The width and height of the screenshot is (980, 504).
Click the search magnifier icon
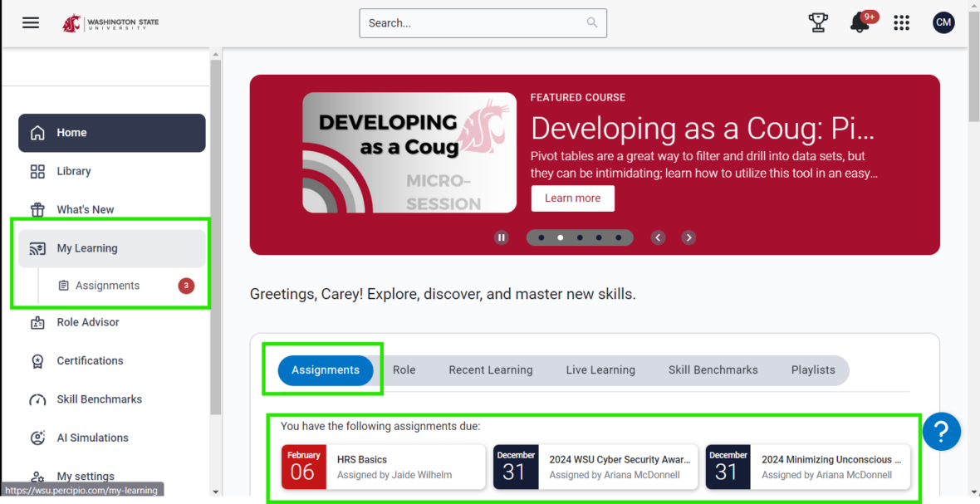coord(592,23)
